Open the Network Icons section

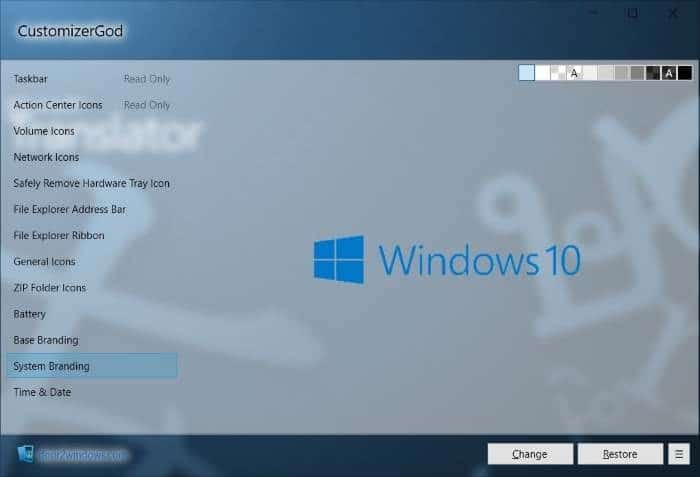(x=92, y=157)
